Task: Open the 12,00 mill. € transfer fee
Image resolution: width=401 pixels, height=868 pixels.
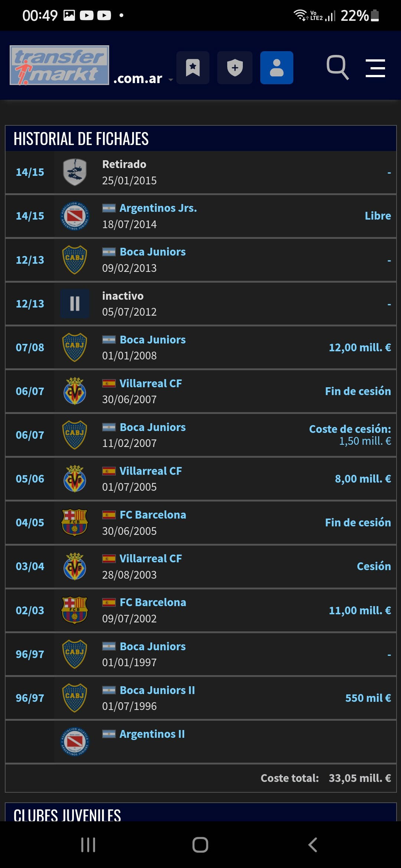Action: (x=360, y=348)
